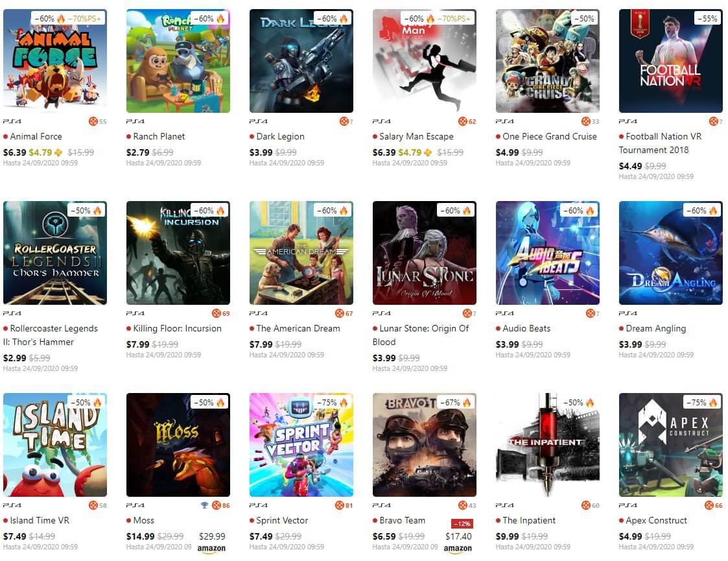Image resolution: width=728 pixels, height=561 pixels.
Task: Select the Island Time VR cover image
Action: (x=55, y=445)
